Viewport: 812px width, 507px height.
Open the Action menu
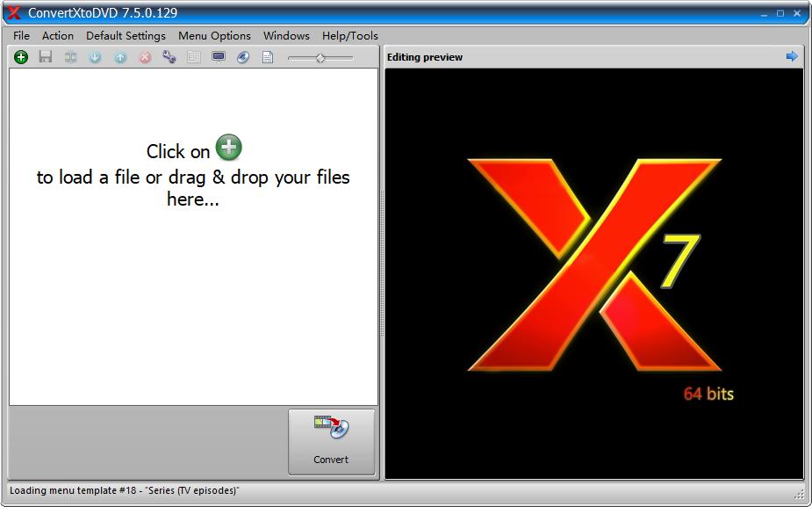pyautogui.click(x=58, y=36)
